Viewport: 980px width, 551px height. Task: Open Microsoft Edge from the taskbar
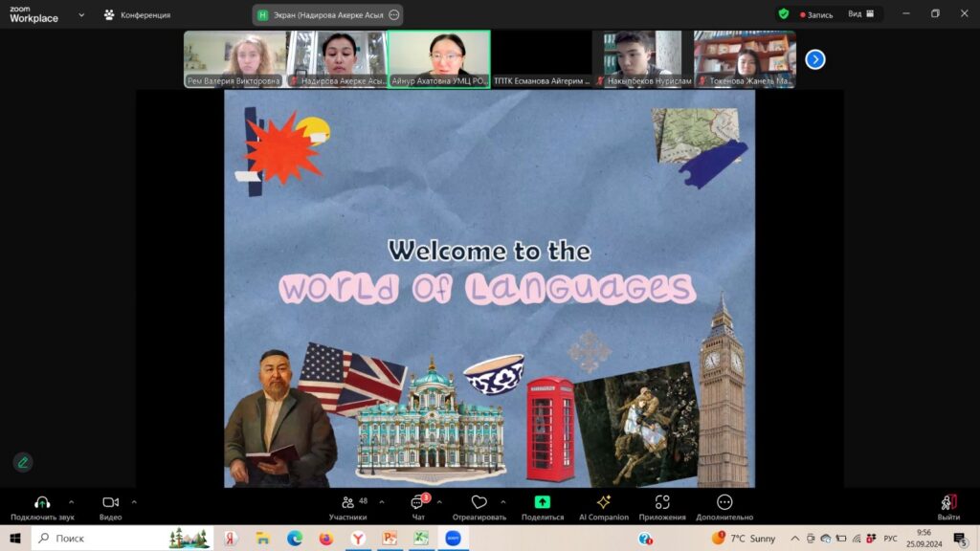(x=295, y=538)
